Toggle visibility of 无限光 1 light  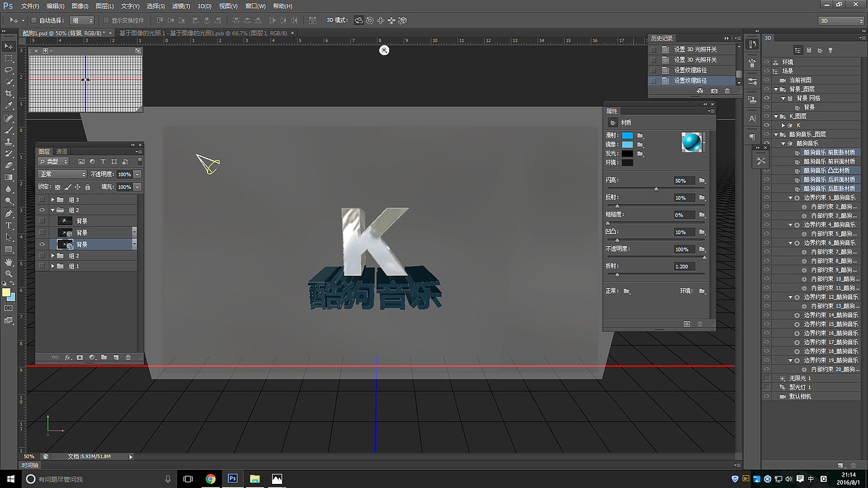pos(767,378)
